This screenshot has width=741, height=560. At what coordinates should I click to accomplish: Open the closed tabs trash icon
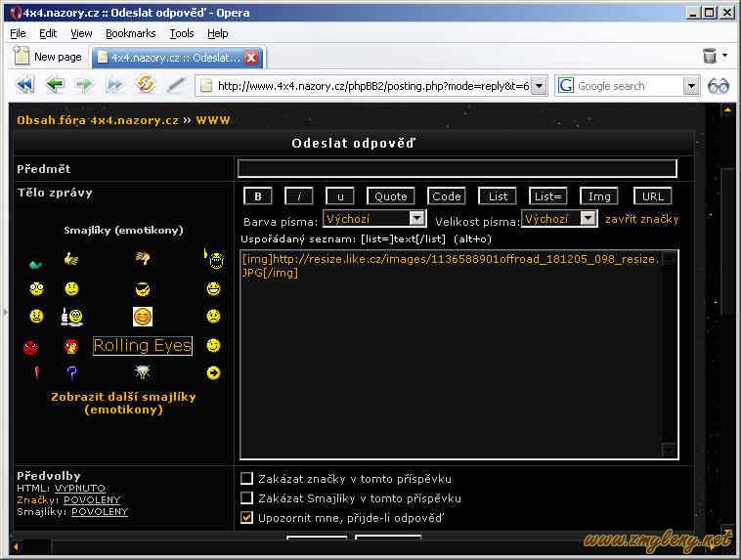click(x=710, y=57)
